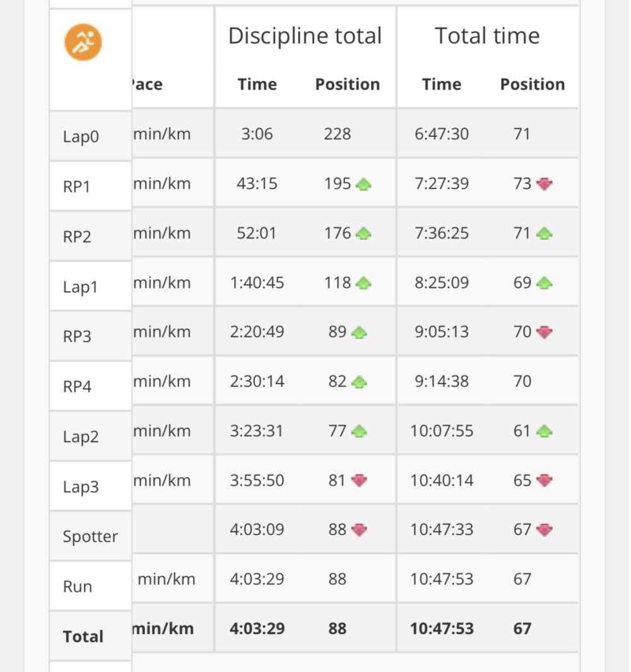The height and width of the screenshot is (672, 631).
Task: Click the 10:47:53 time in Run row
Action: pyautogui.click(x=442, y=579)
